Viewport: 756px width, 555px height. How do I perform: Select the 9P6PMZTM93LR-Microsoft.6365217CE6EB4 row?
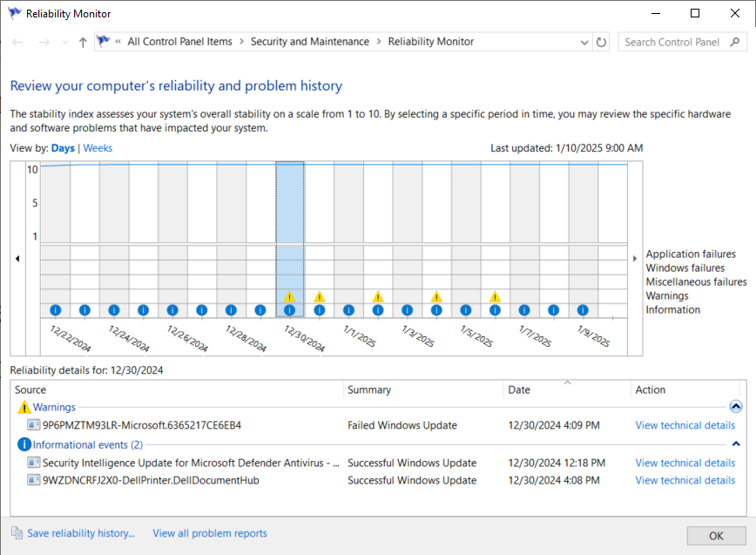378,425
